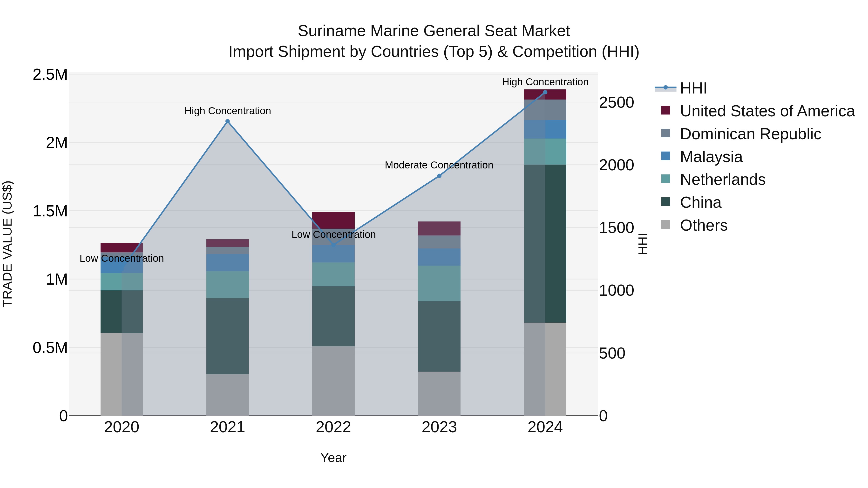
Task: Click the HHI line marker in legend
Action: point(665,87)
